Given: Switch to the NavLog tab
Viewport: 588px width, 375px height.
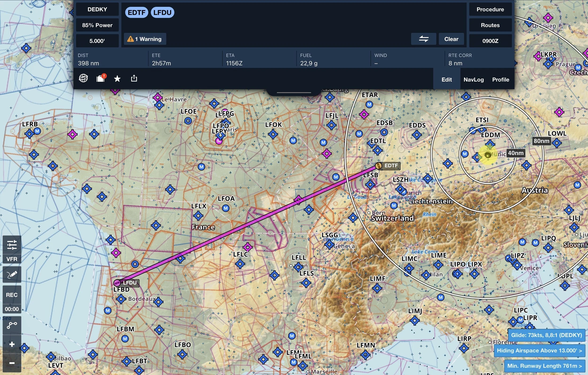Looking at the screenshot, I should coord(473,80).
